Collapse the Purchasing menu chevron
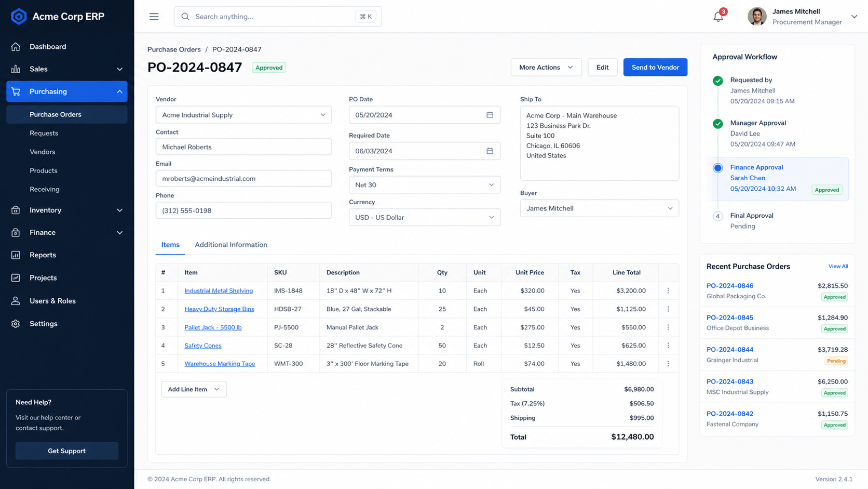 click(x=120, y=91)
